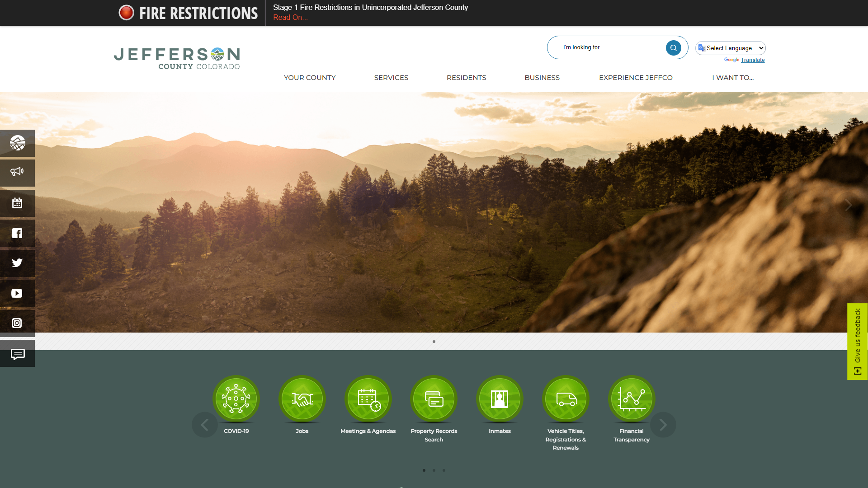The width and height of the screenshot is (868, 488).
Task: Open the YOUR COUNTY menu item
Action: (309, 77)
